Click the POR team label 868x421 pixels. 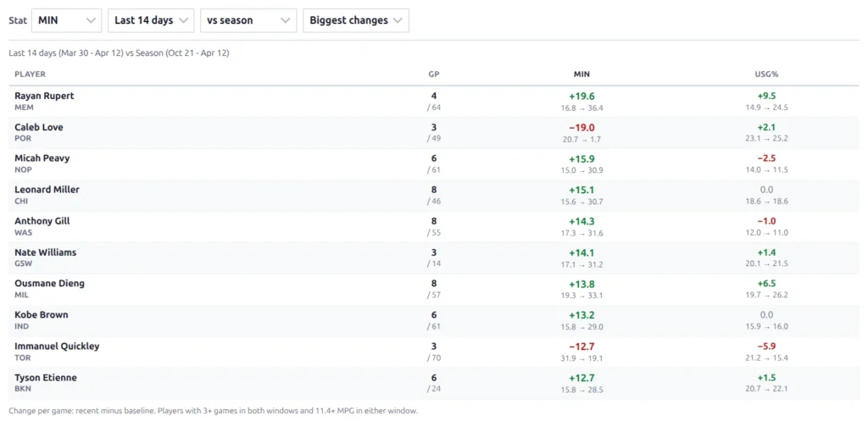pyautogui.click(x=23, y=138)
